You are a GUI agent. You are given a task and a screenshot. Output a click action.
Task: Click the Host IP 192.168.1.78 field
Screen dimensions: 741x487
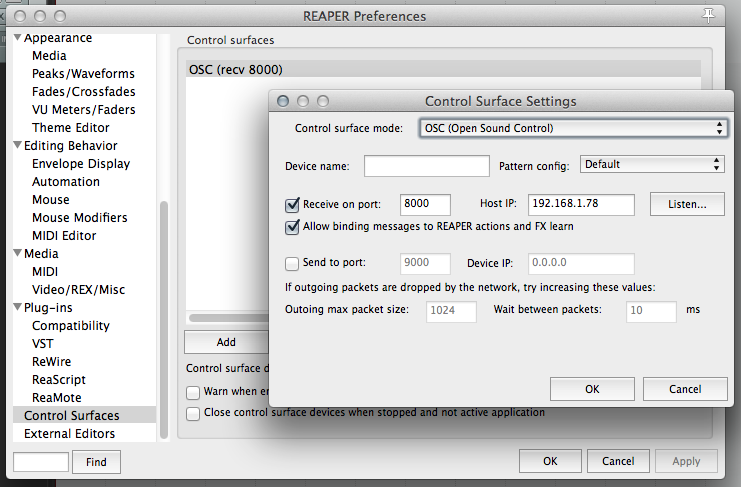click(x=581, y=205)
